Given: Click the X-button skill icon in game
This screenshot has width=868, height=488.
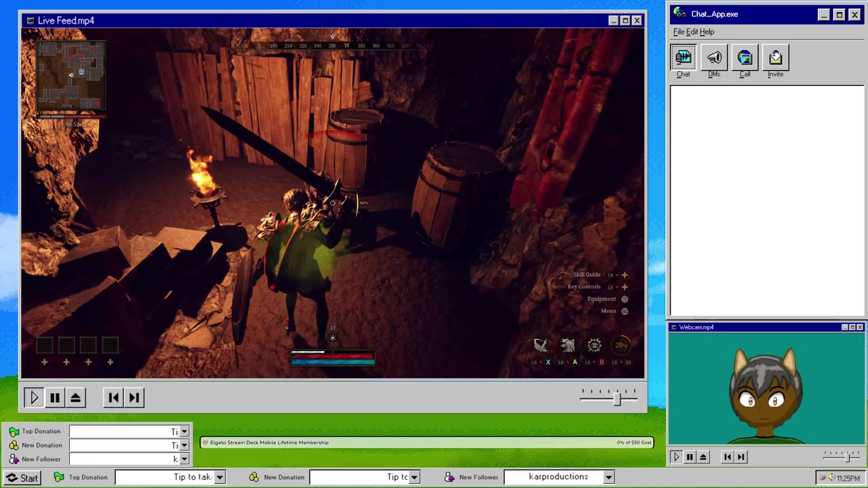Looking at the screenshot, I should click(540, 346).
